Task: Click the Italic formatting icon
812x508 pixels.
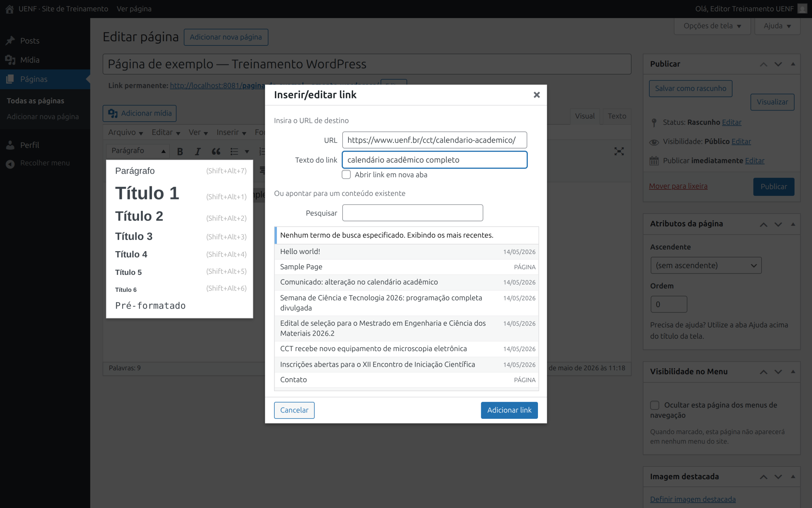Action: (x=198, y=151)
